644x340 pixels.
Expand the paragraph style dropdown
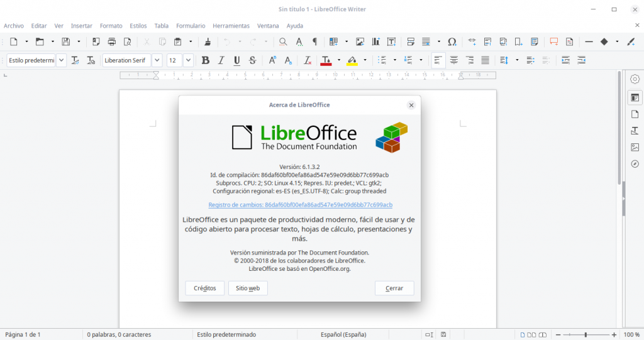pos(61,60)
